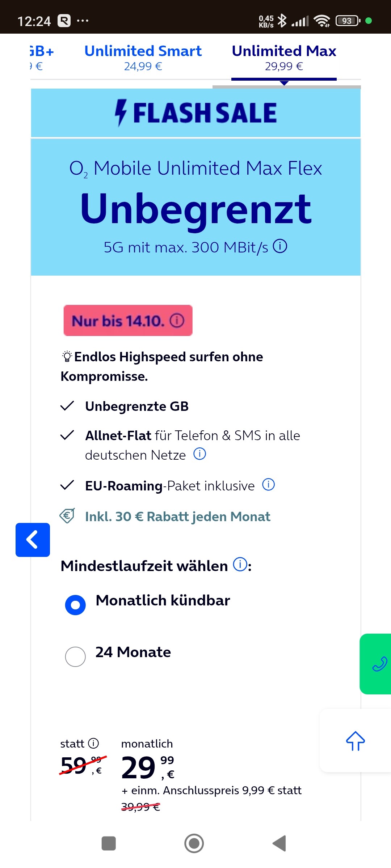Switch to Unlimited Smart tab

143,57
